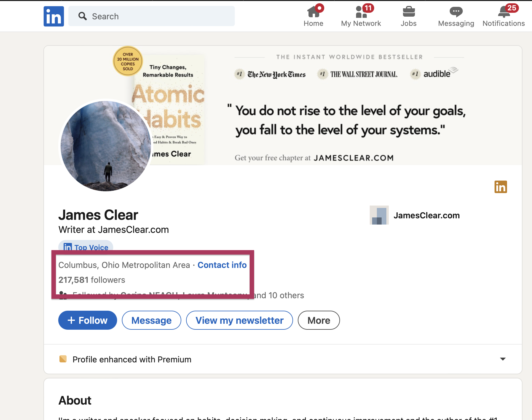
Task: Click View my newsletter button
Action: pyautogui.click(x=240, y=320)
